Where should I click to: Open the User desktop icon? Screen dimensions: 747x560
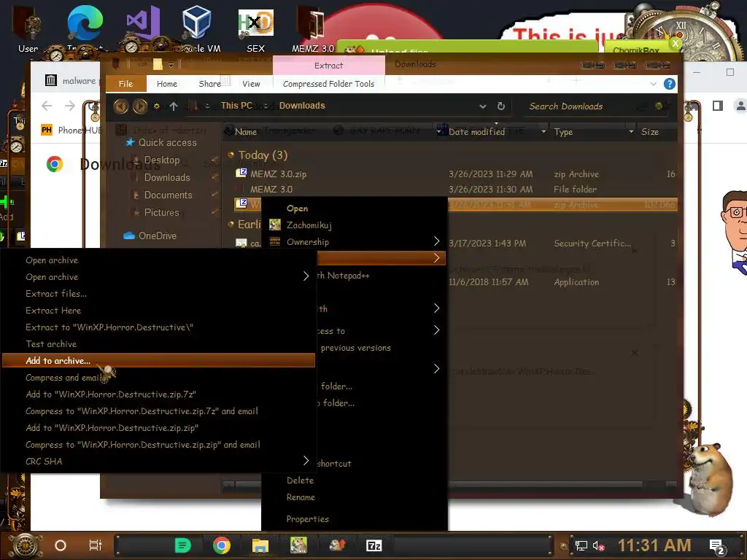click(x=28, y=28)
